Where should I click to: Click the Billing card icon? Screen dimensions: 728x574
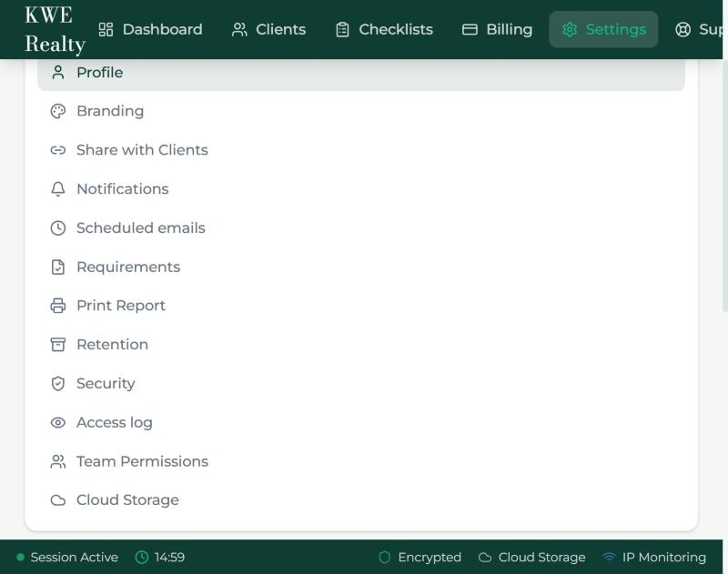(x=470, y=30)
